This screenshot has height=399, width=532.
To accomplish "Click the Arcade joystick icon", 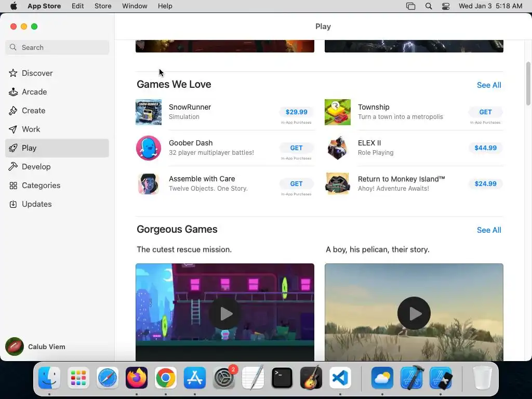I will click(13, 92).
